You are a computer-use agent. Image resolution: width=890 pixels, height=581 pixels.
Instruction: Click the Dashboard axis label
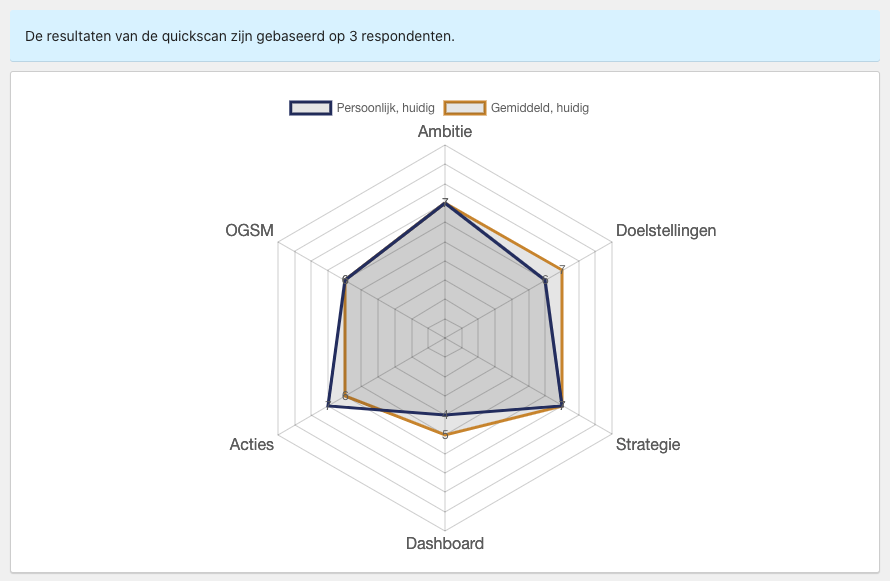(x=445, y=544)
